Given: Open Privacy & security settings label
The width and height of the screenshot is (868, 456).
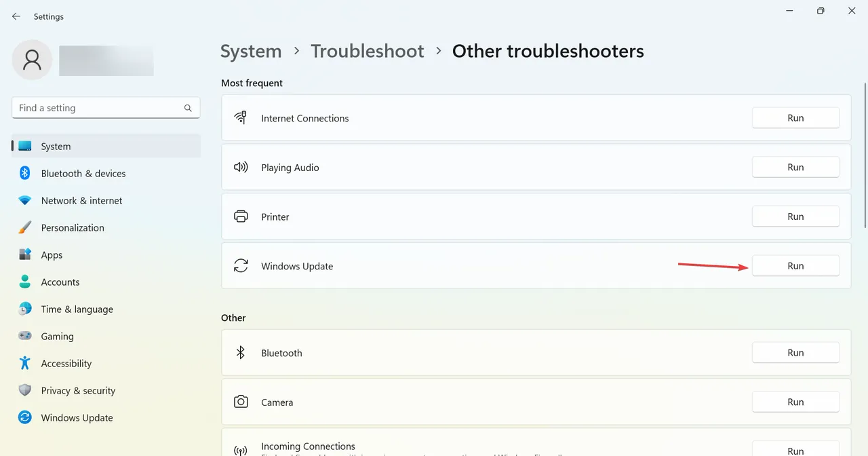Looking at the screenshot, I should pos(78,391).
